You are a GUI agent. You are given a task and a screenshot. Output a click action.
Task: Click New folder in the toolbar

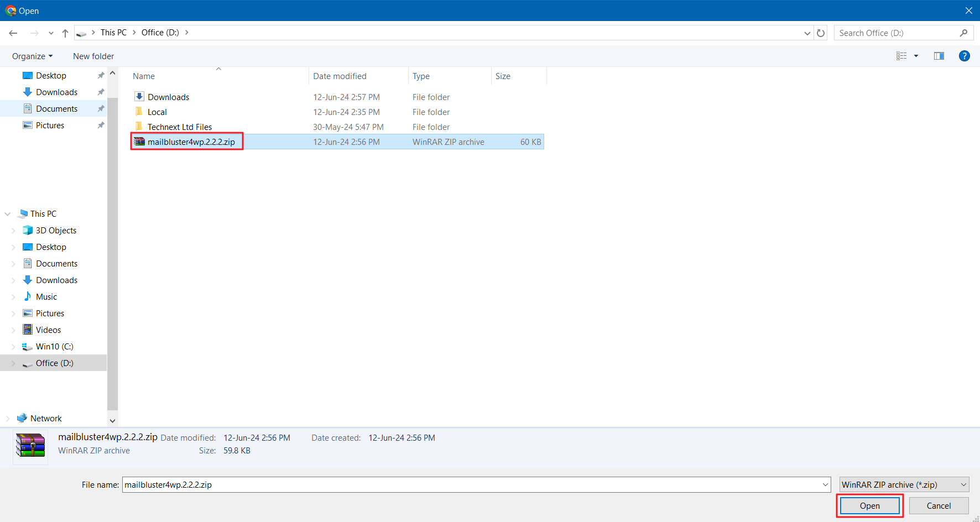pyautogui.click(x=93, y=56)
